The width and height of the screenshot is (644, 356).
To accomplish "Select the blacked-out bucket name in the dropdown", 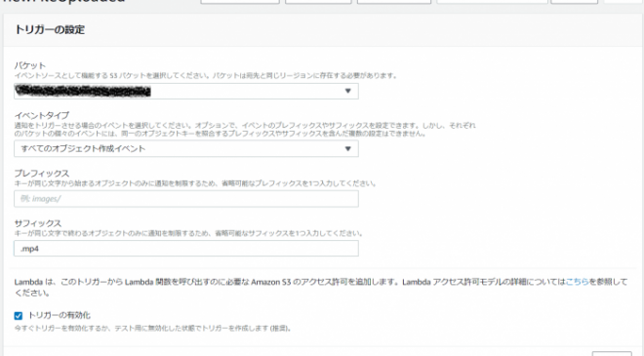I will click(x=83, y=91).
